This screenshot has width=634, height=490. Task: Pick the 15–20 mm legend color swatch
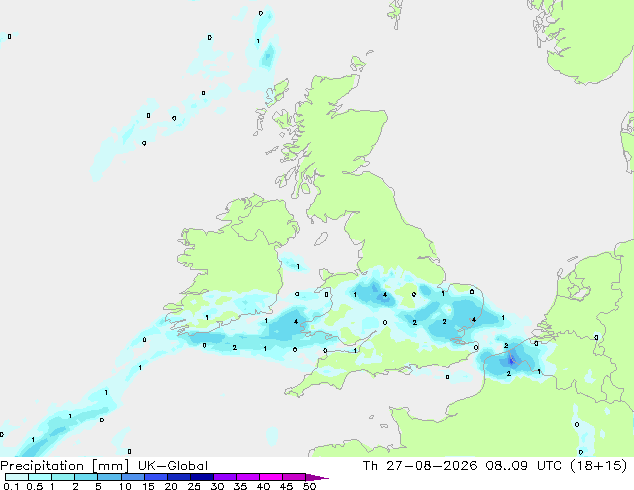tap(156, 477)
